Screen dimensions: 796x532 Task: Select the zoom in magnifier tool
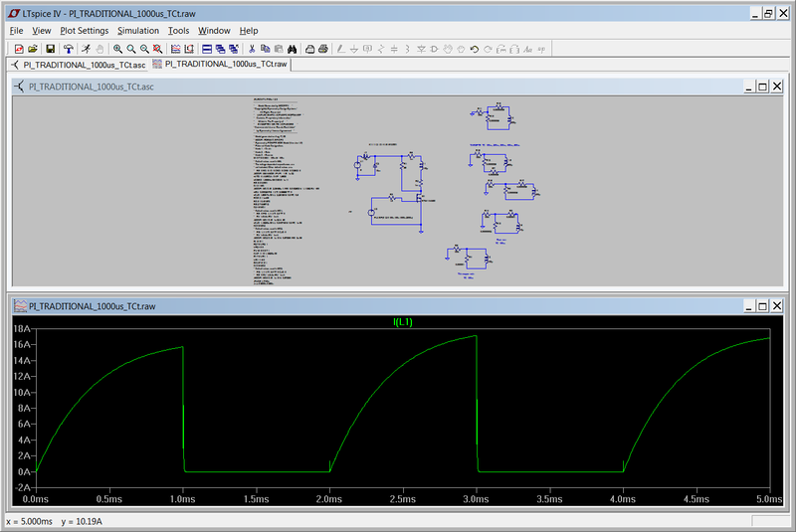coord(118,48)
